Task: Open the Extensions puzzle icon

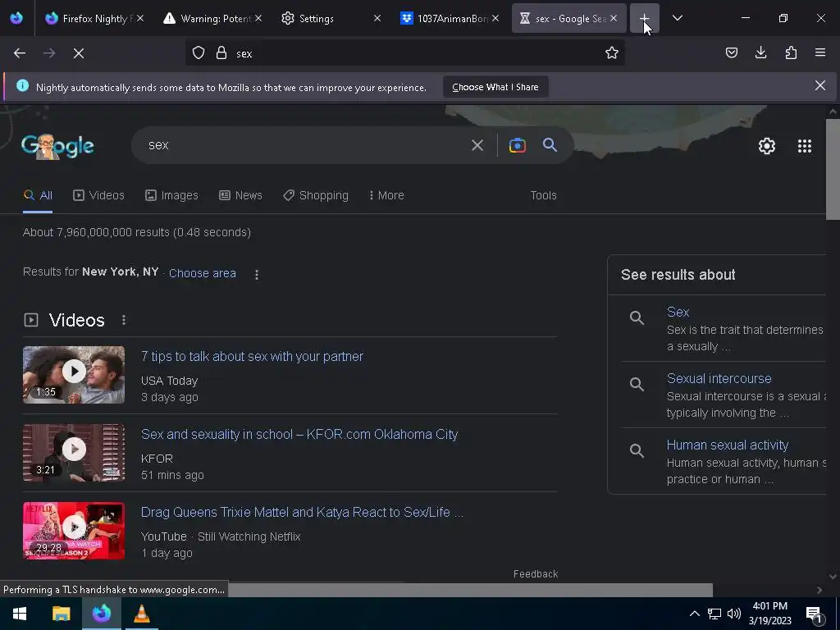Action: (791, 52)
